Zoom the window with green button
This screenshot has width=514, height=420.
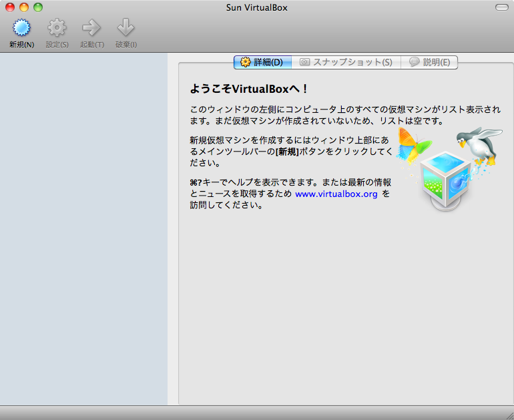[x=38, y=7]
